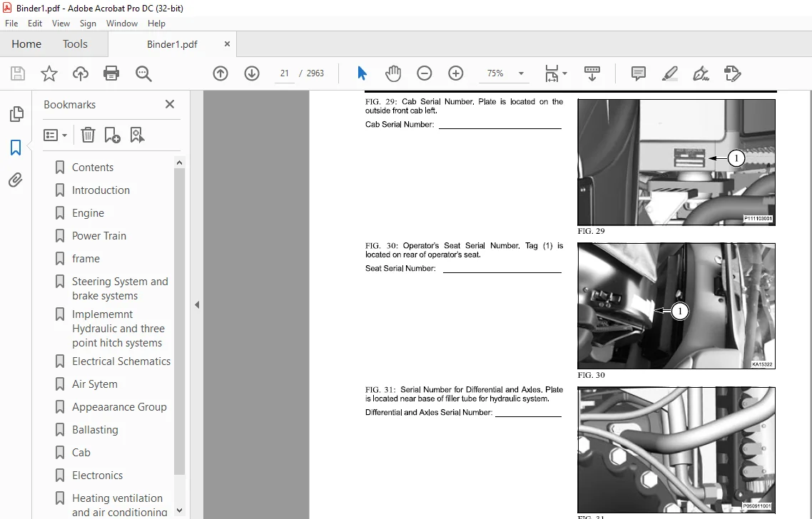The height and width of the screenshot is (519, 812).
Task: Add a new bookmark icon
Action: tap(112, 135)
